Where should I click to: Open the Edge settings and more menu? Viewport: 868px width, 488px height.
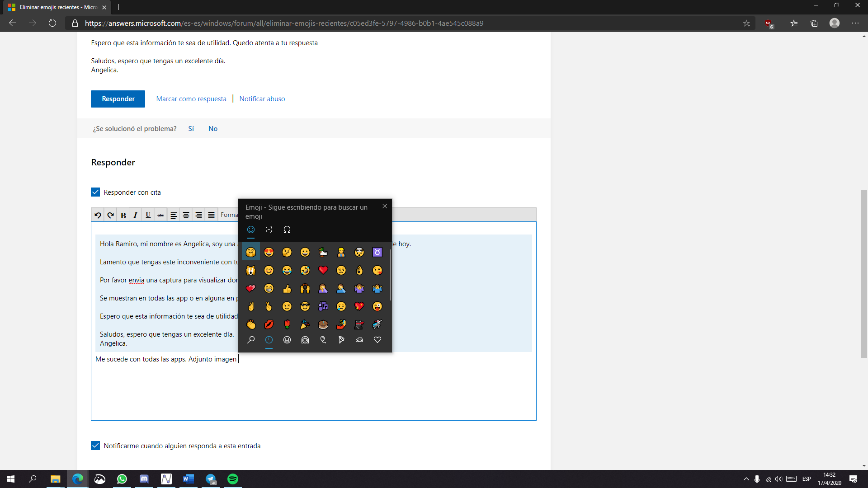[x=855, y=23]
